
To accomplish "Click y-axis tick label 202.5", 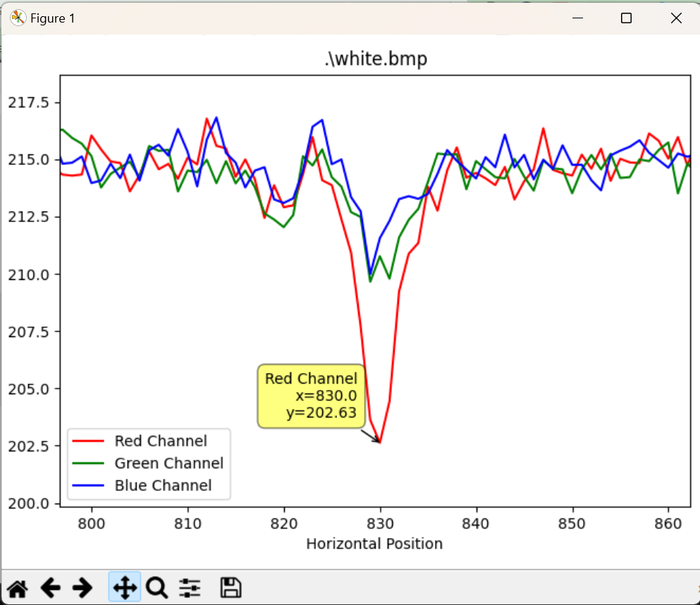I will 29,446.
